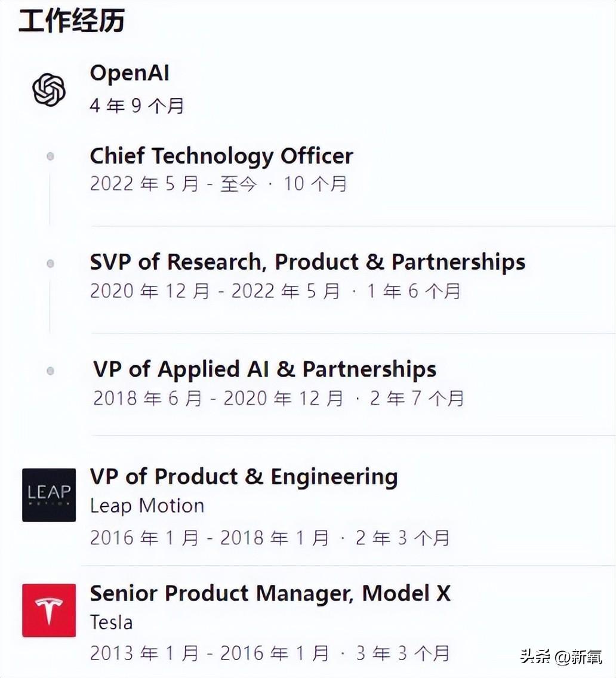
Task: Click the 2022 年 5 月 - 至今 date range
Action: point(174,184)
